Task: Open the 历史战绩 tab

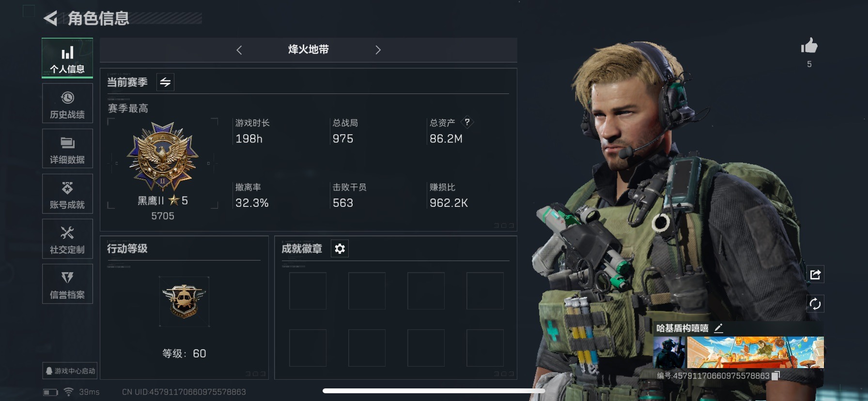Action: (67, 103)
